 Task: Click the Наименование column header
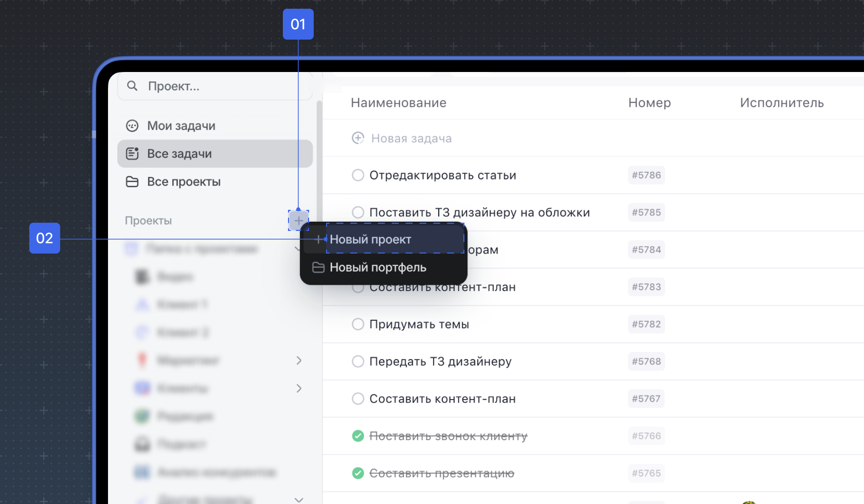coord(399,103)
